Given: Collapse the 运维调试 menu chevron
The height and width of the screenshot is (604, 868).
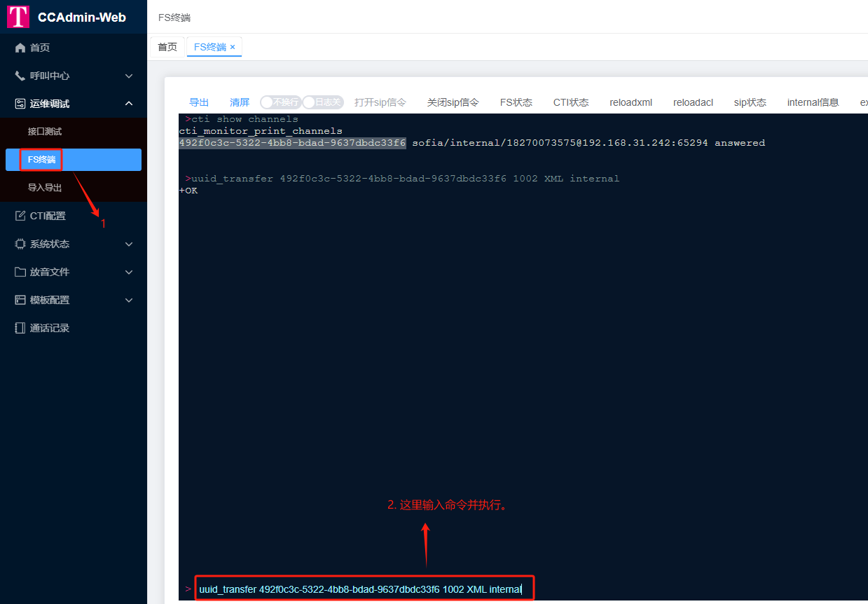Looking at the screenshot, I should tap(129, 104).
